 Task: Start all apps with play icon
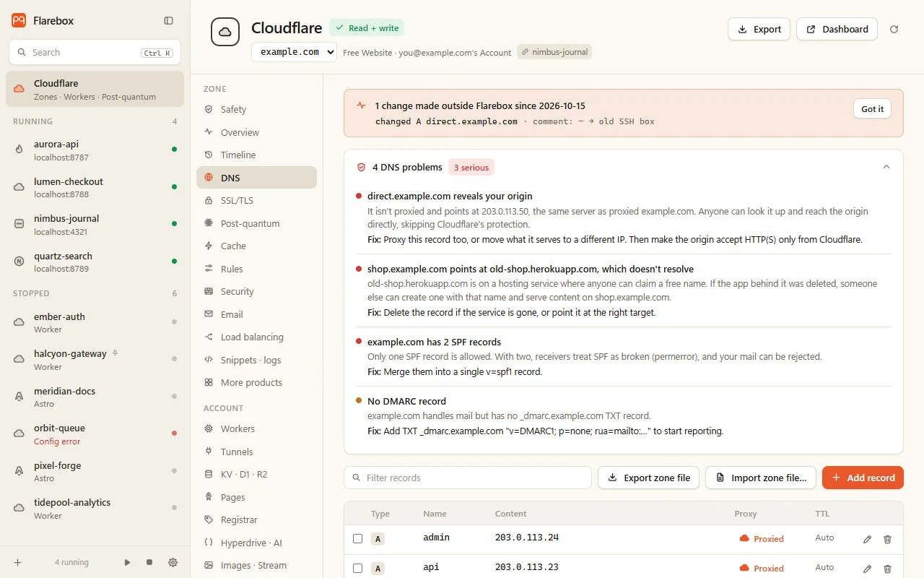127,562
